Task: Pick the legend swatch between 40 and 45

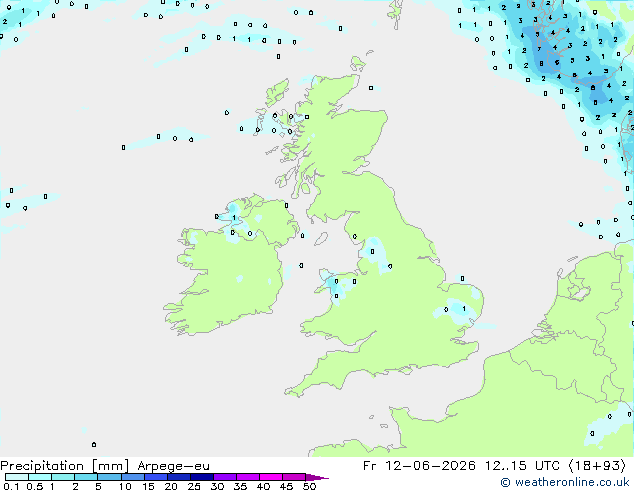Action: 271,477
